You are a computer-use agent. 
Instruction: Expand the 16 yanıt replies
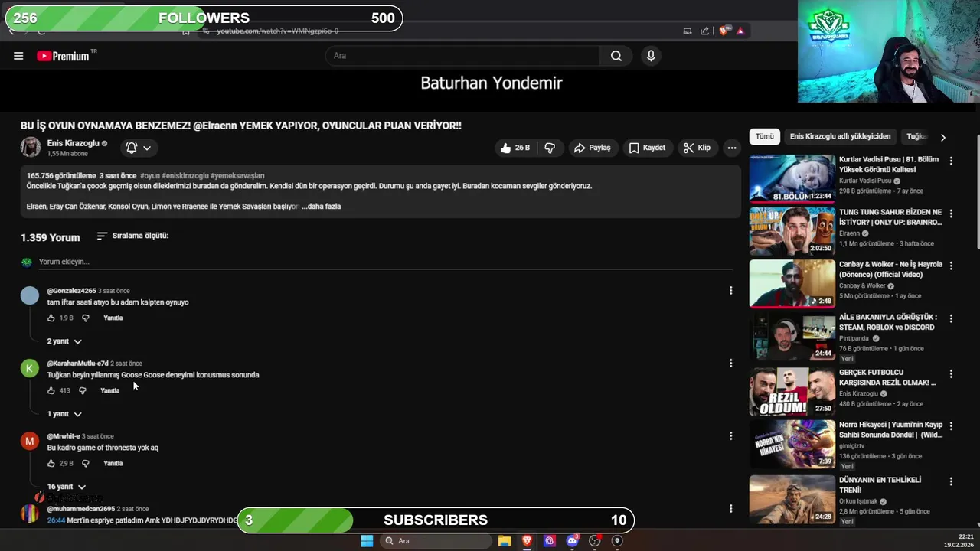(67, 487)
